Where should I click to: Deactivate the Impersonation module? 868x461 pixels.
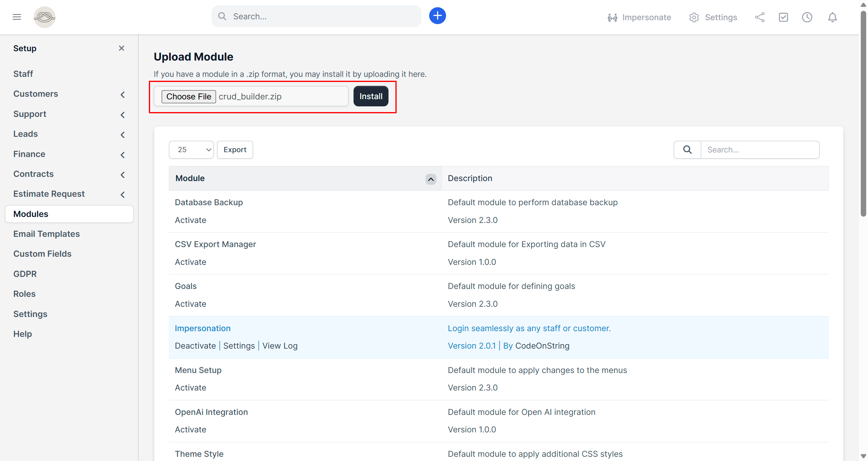coord(195,346)
